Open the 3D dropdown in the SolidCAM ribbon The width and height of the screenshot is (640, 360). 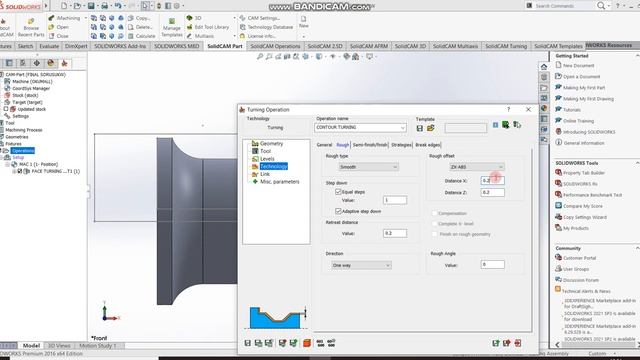tap(234, 18)
